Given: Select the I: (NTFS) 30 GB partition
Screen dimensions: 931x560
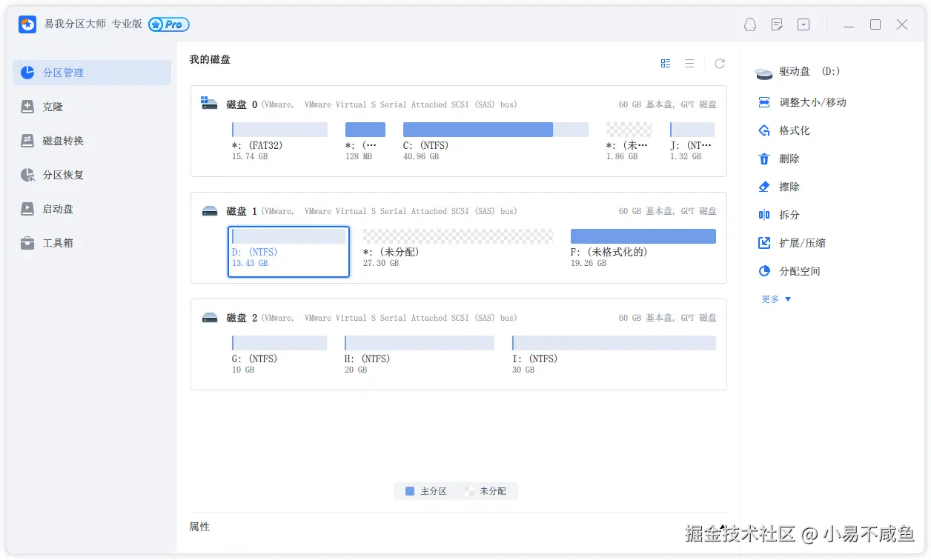Looking at the screenshot, I should [614, 355].
